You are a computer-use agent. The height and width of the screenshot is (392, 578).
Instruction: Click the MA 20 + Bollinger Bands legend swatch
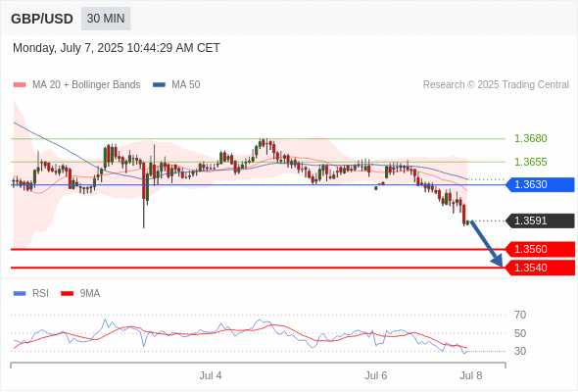20,85
